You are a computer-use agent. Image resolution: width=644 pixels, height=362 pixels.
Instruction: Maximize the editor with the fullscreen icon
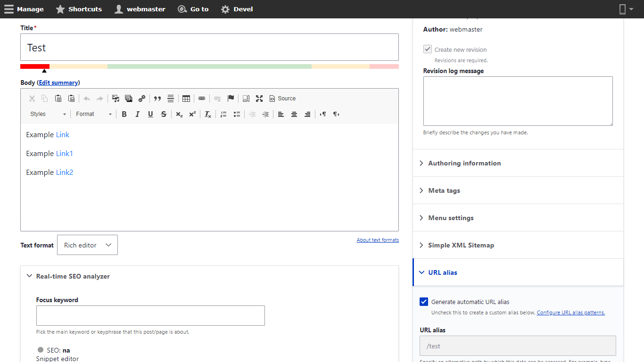coord(259,99)
